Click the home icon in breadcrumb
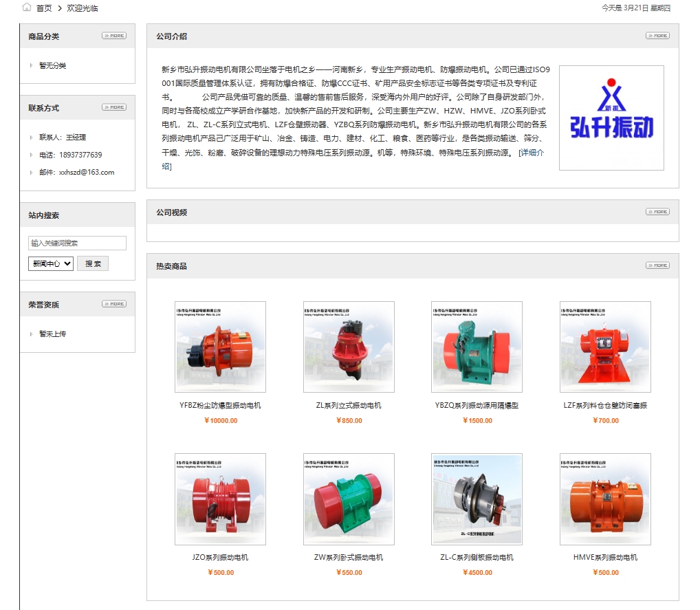The height and width of the screenshot is (610, 700). click(x=27, y=8)
